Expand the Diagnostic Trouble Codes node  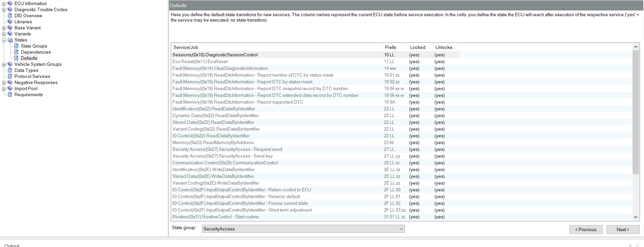pos(4,10)
